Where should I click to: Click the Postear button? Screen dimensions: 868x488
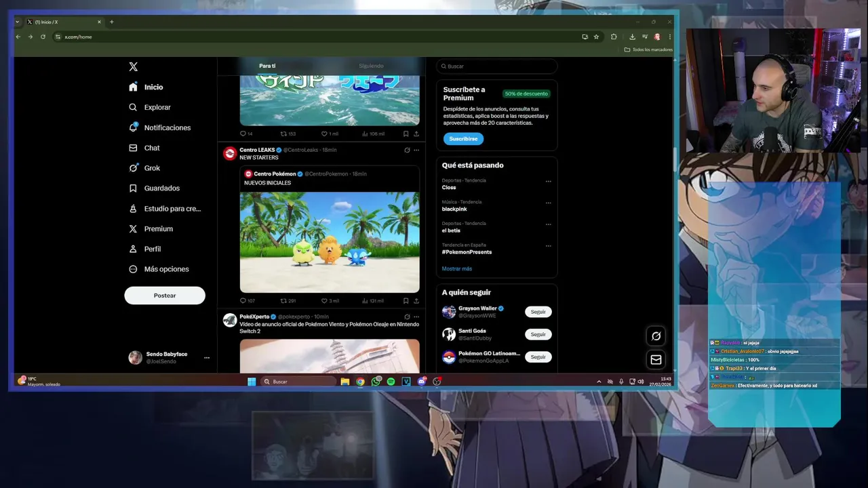pyautogui.click(x=165, y=296)
